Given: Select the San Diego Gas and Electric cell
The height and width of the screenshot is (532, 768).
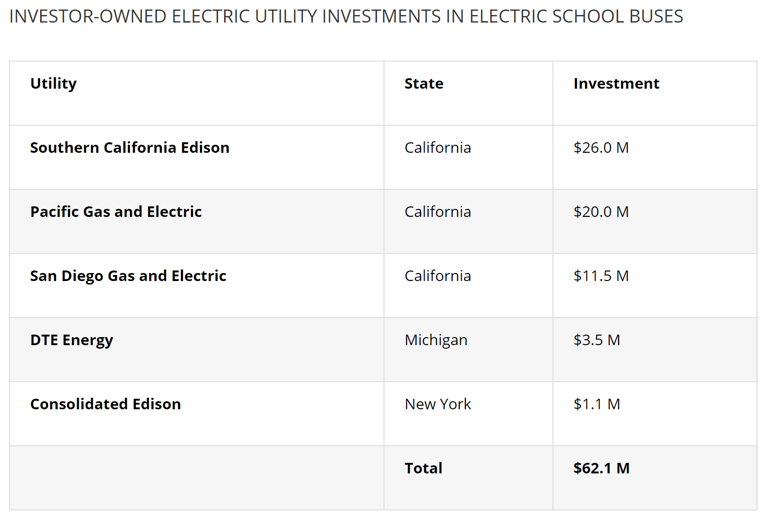Looking at the screenshot, I should point(128,276).
